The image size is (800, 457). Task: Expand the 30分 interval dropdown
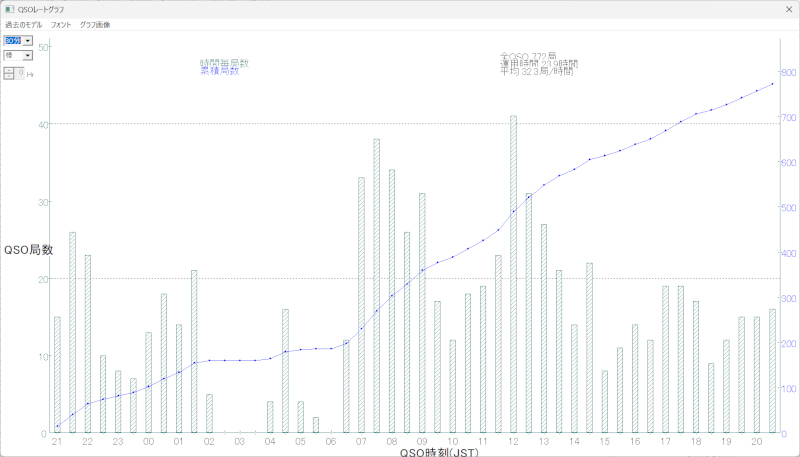(x=27, y=41)
